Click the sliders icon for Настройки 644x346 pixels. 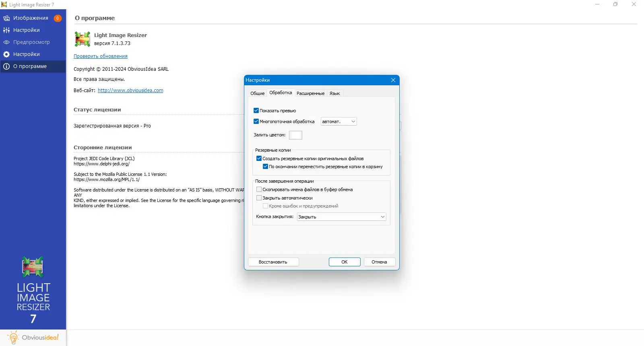pos(6,30)
